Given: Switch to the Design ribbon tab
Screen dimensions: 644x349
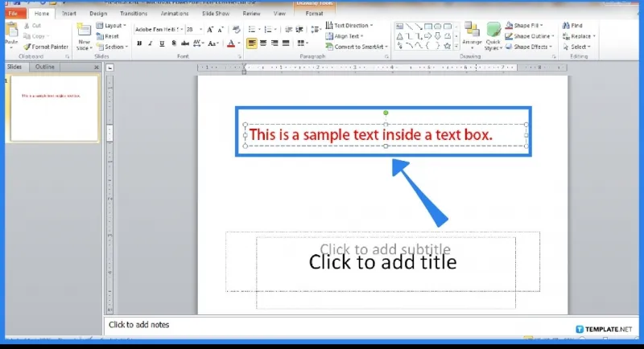Looking at the screenshot, I should pyautogui.click(x=98, y=14).
